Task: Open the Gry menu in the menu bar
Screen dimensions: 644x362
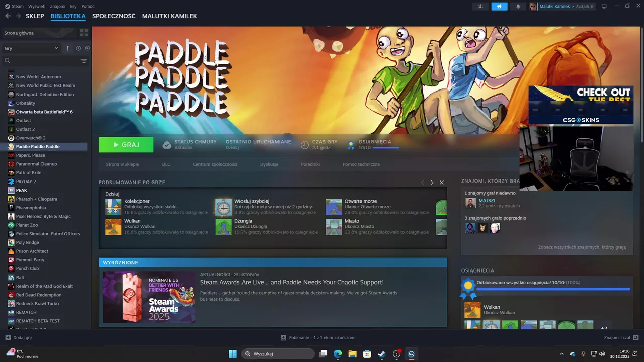Action: point(73,6)
